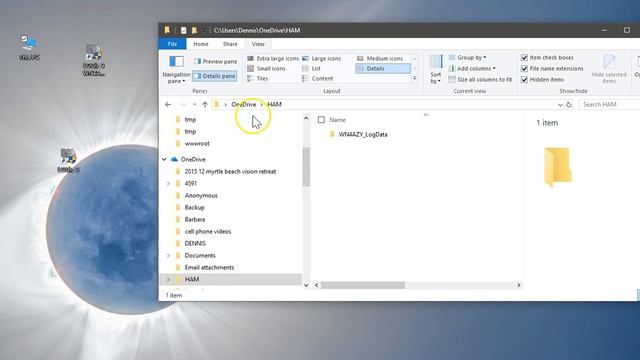Collapse the OneDrive tree node

[164, 160]
